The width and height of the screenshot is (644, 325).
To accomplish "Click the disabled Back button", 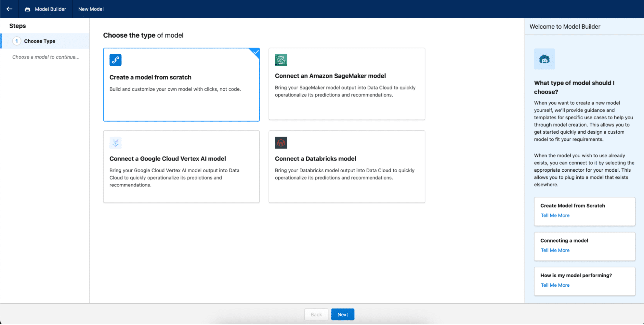I will tap(316, 314).
